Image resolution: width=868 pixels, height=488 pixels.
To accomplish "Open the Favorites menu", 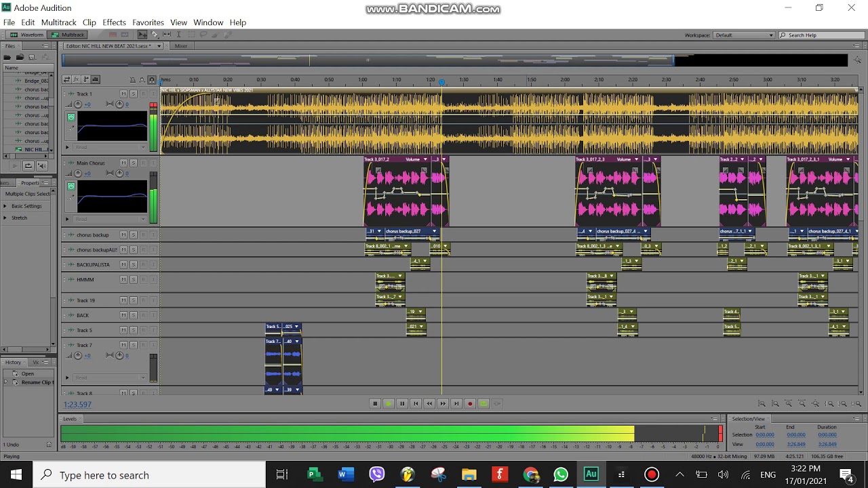I will [148, 22].
